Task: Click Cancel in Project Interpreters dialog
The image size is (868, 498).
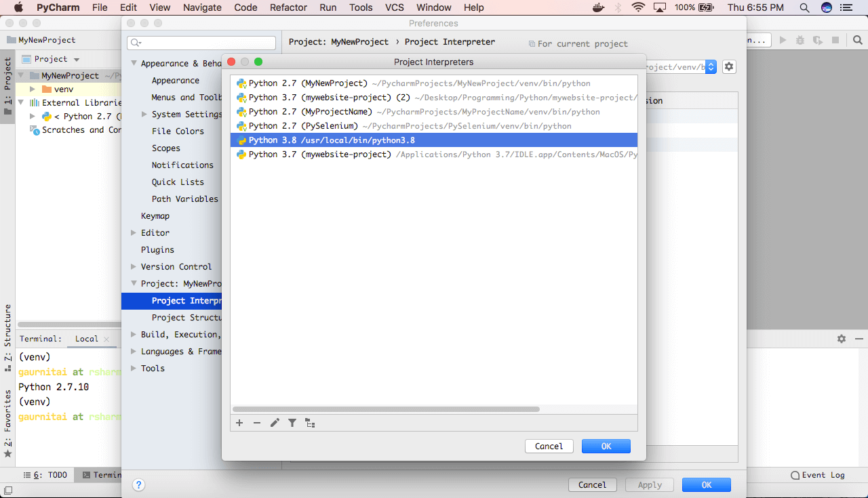Action: pos(549,446)
